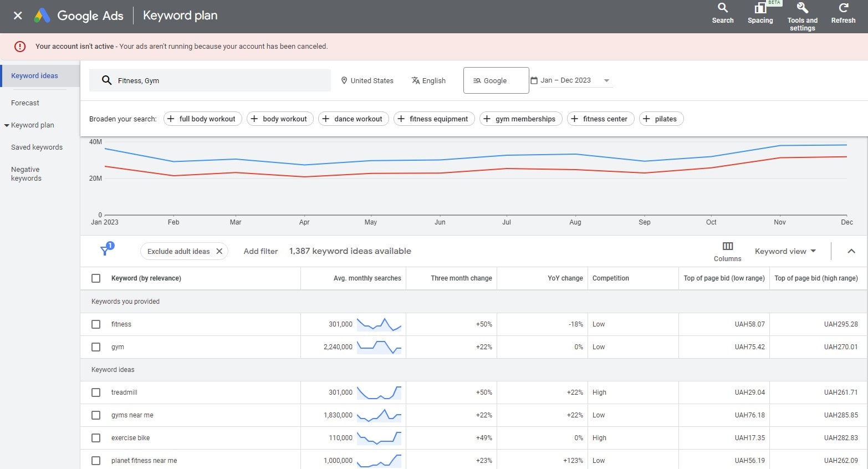Click the language icon next to English

416,80
